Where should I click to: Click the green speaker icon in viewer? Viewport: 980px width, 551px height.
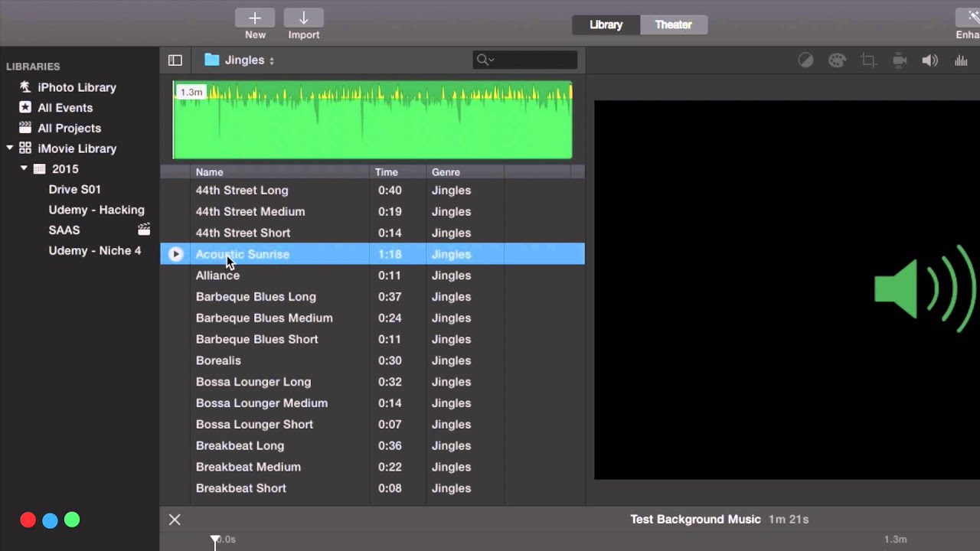click(x=925, y=289)
